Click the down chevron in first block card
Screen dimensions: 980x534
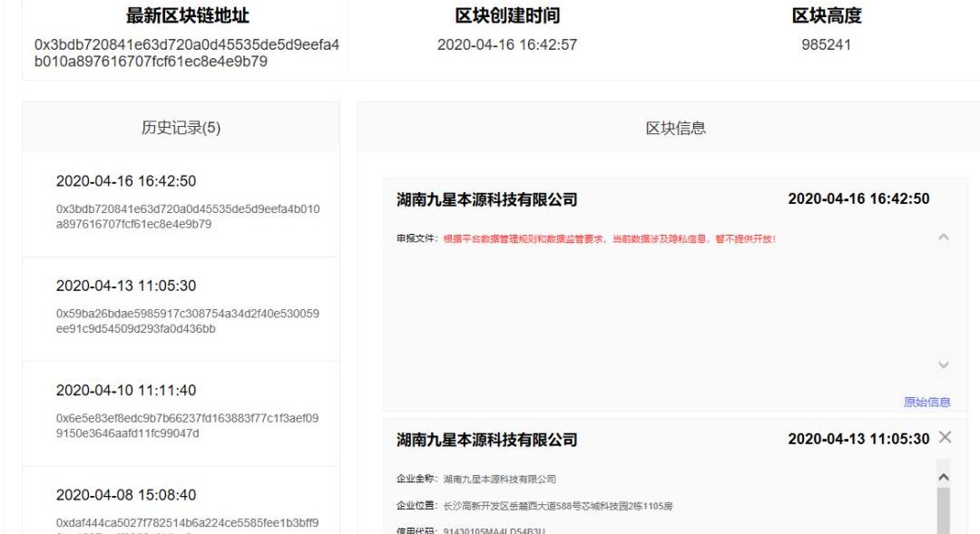944,364
